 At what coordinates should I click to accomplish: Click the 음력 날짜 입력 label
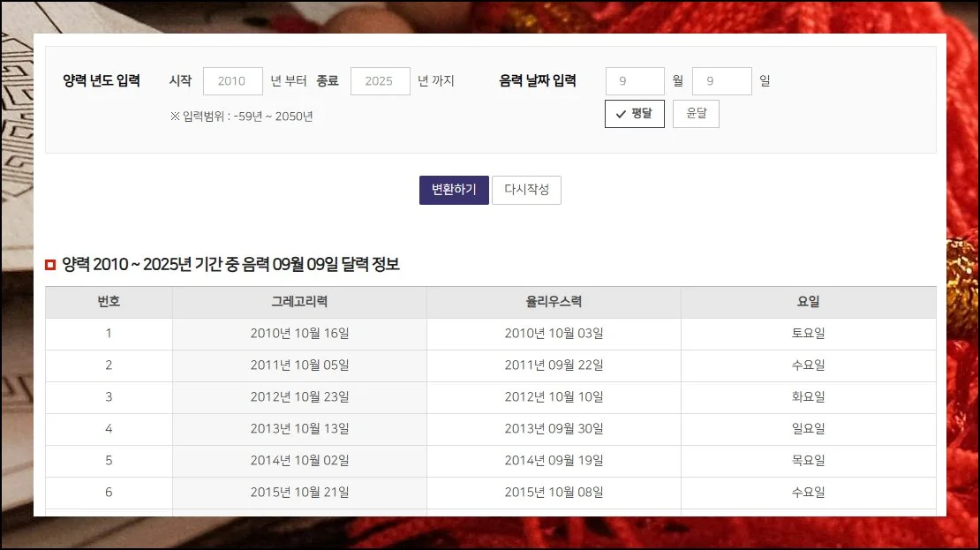[538, 81]
